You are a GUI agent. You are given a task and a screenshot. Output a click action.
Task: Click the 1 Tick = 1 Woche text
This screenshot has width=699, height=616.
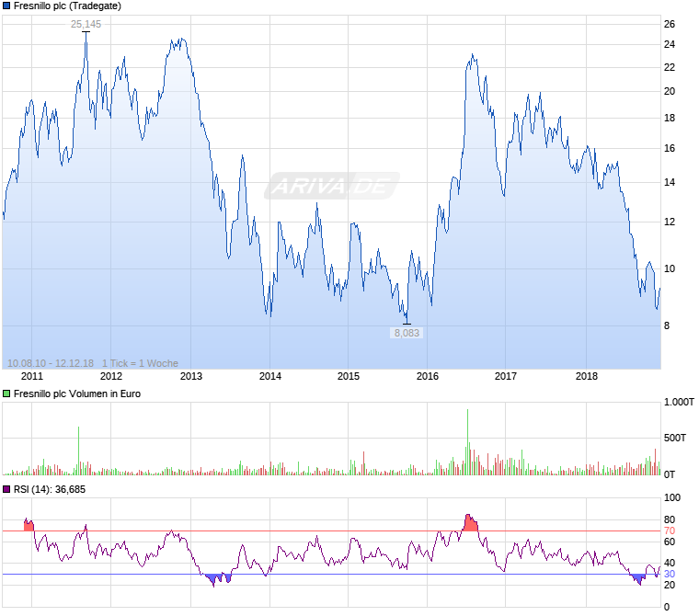click(x=140, y=363)
